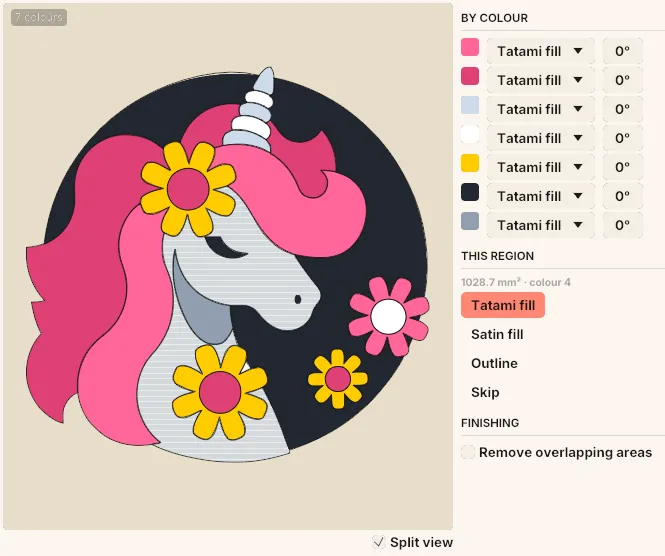Click the light pink colour swatch
Viewport: 665px width, 556px height.
coord(470,47)
